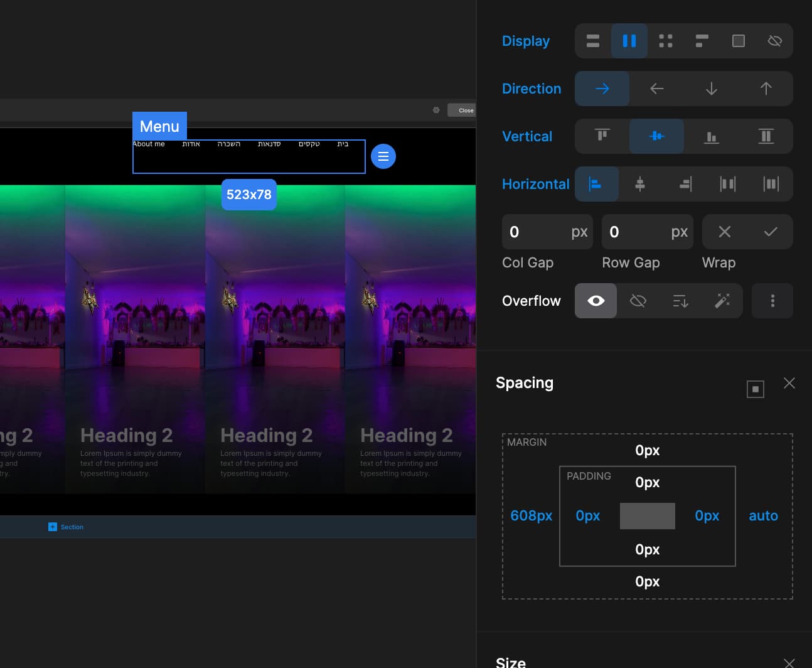The image size is (812, 668).
Task: Click the Close button in preview bar
Action: tap(462, 110)
